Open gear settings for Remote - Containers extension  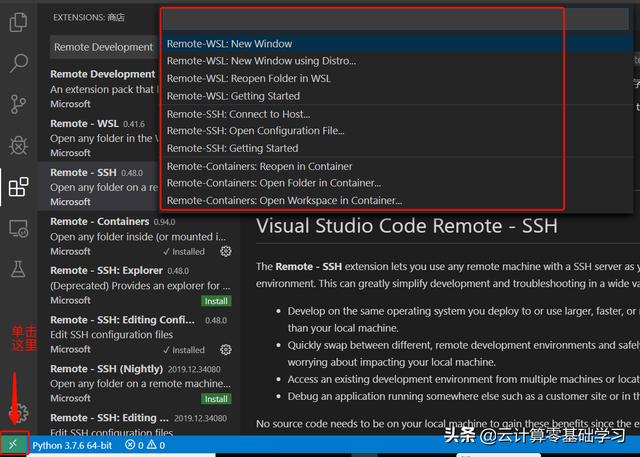[226, 251]
